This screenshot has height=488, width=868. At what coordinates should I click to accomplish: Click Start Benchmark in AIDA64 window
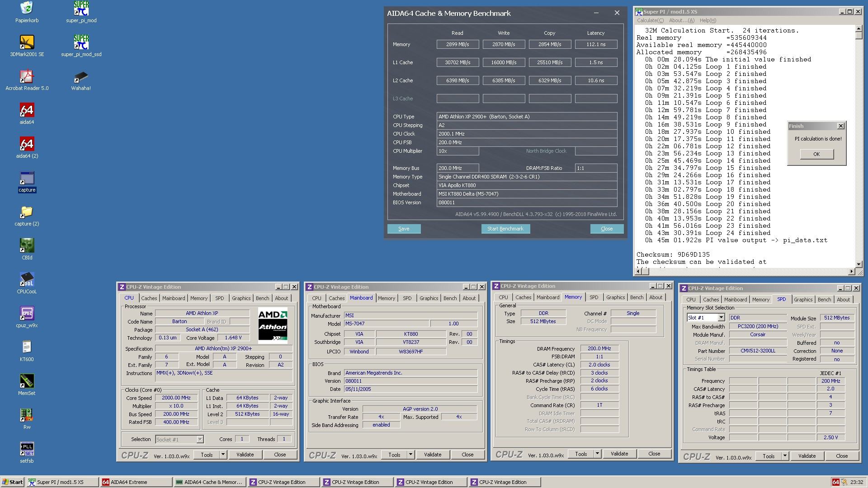(505, 229)
